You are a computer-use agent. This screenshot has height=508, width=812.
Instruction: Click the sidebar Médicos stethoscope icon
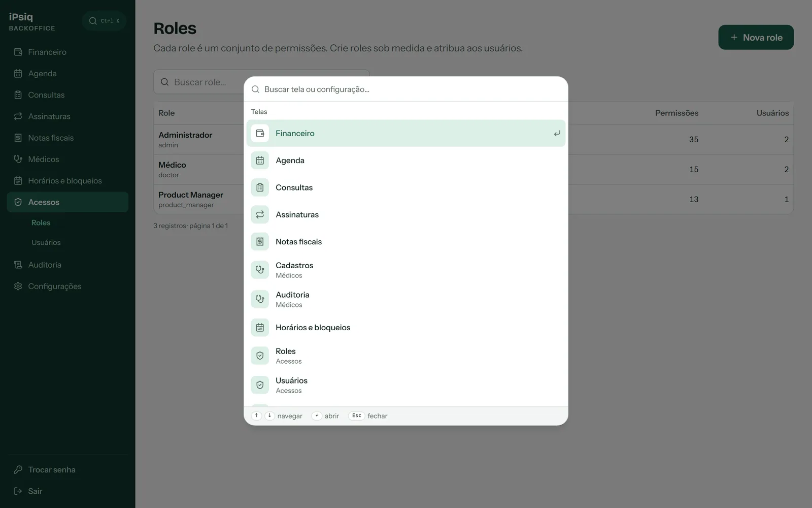tap(18, 159)
